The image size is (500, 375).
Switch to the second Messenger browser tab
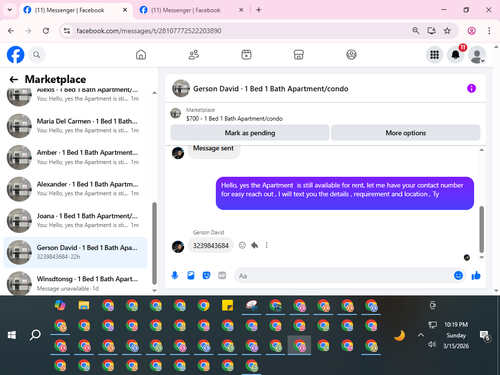[186, 10]
